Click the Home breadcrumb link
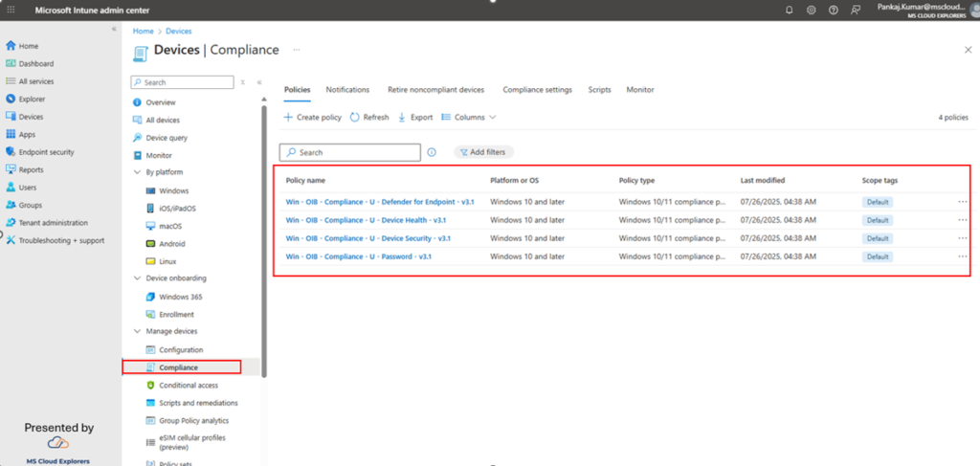 pos(143,31)
